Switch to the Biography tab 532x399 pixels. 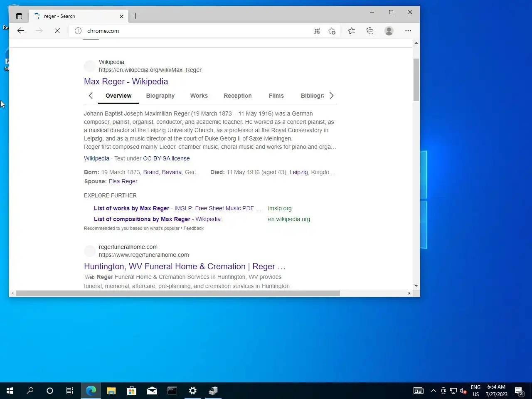click(x=160, y=96)
